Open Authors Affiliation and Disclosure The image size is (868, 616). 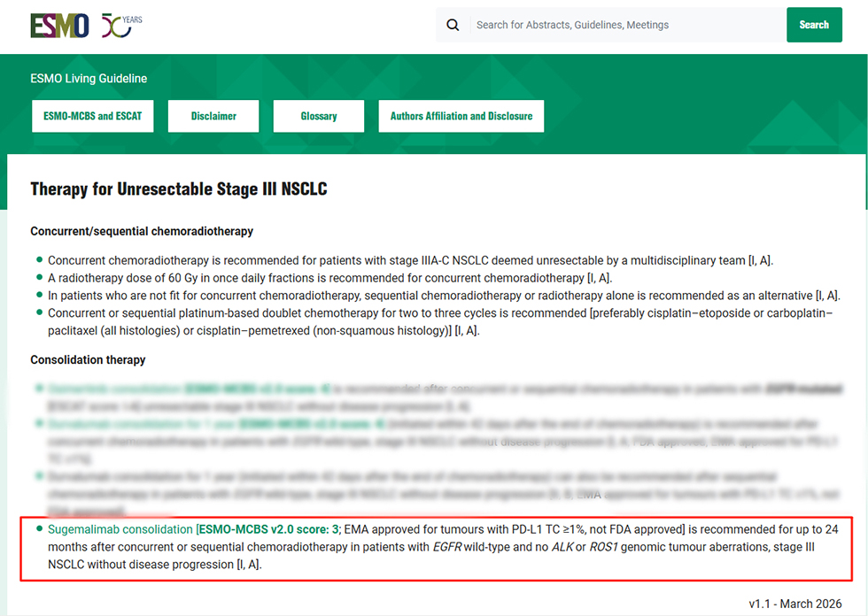pos(461,116)
